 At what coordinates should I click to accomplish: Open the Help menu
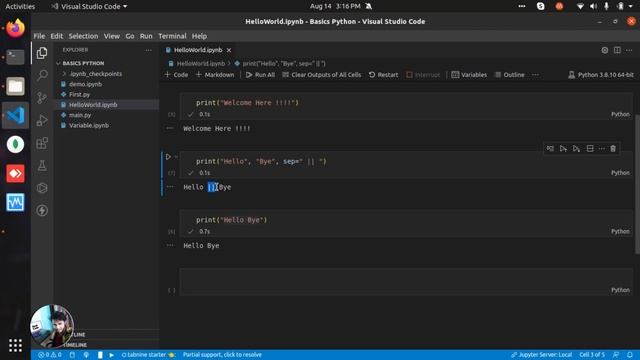pyautogui.click(x=199, y=36)
